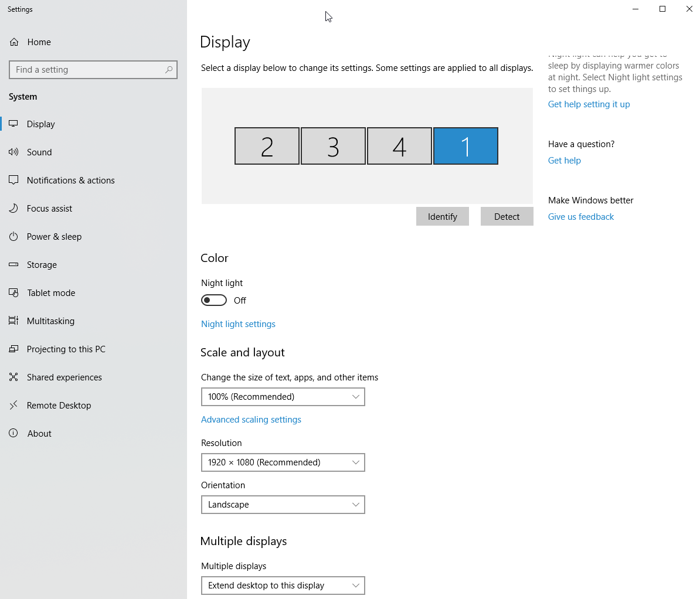
Task: Click the Storage drive icon
Action: coord(13,264)
